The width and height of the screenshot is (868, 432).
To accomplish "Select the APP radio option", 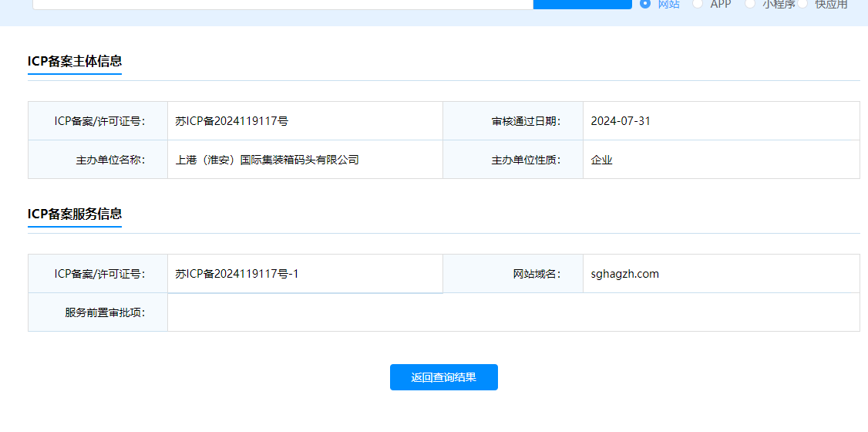I will 698,3.
